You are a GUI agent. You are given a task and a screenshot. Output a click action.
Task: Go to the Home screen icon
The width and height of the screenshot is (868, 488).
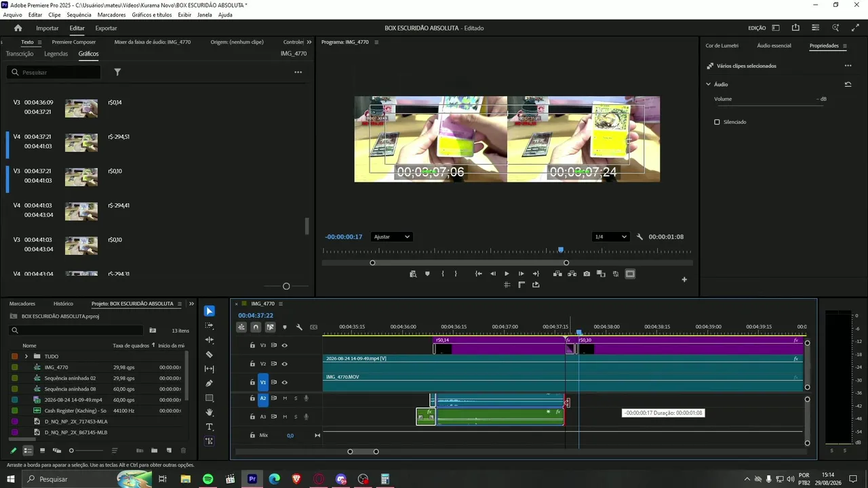click(x=18, y=28)
